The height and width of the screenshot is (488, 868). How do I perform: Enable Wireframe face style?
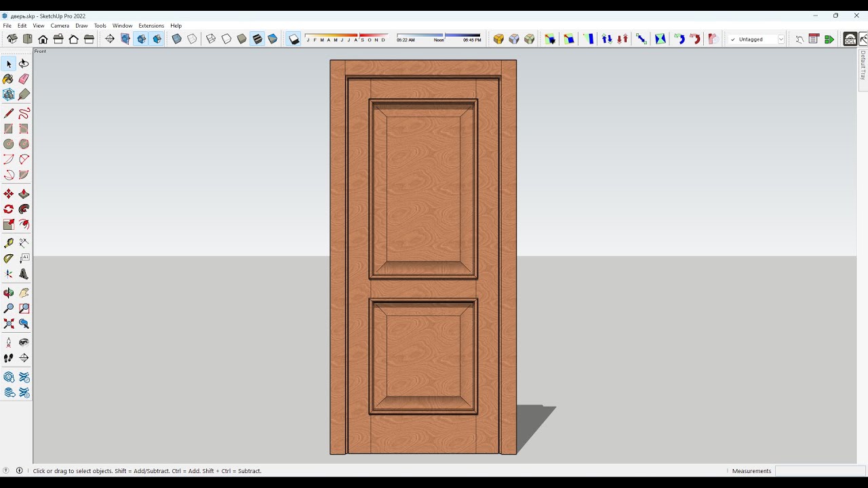click(x=211, y=39)
